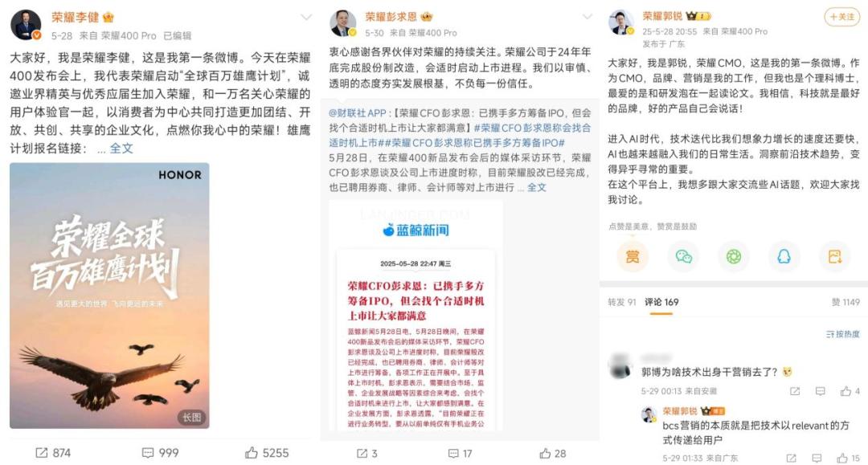The width and height of the screenshot is (868, 465).
Task: Share via the blue QQ icon
Action: click(x=784, y=256)
